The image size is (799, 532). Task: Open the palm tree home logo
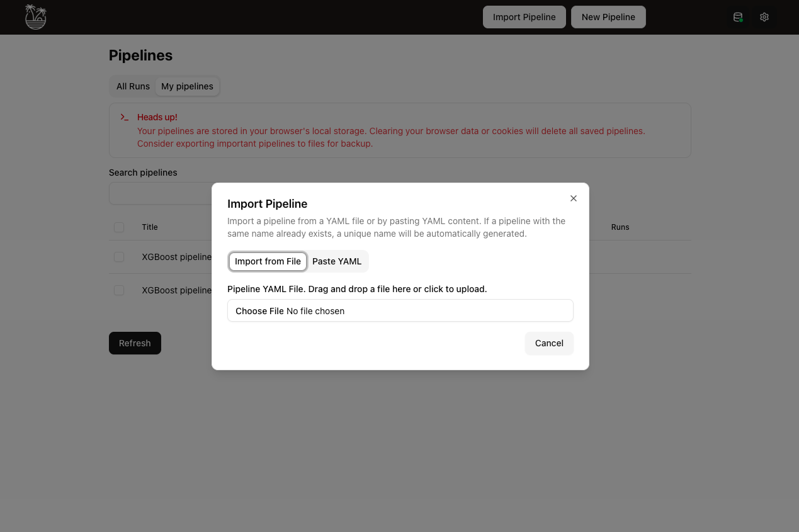(35, 17)
